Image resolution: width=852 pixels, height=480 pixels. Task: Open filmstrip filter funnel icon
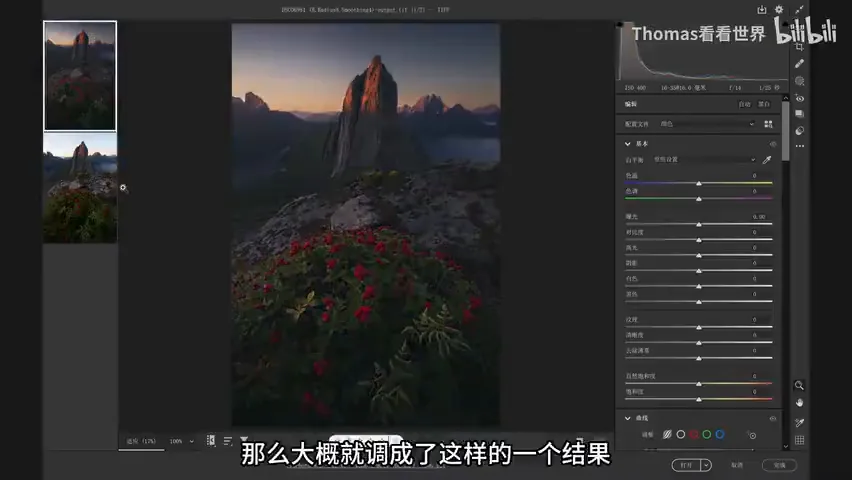[x=244, y=439]
